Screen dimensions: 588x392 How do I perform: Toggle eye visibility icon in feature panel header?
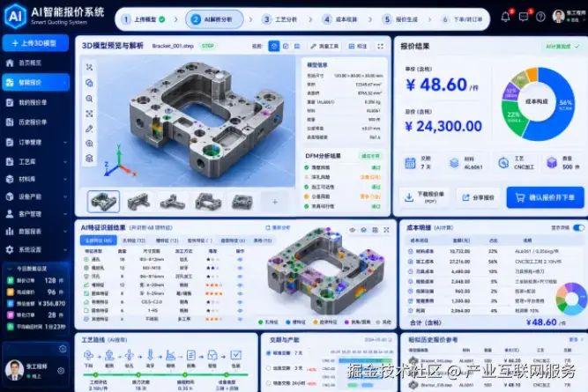352,230
